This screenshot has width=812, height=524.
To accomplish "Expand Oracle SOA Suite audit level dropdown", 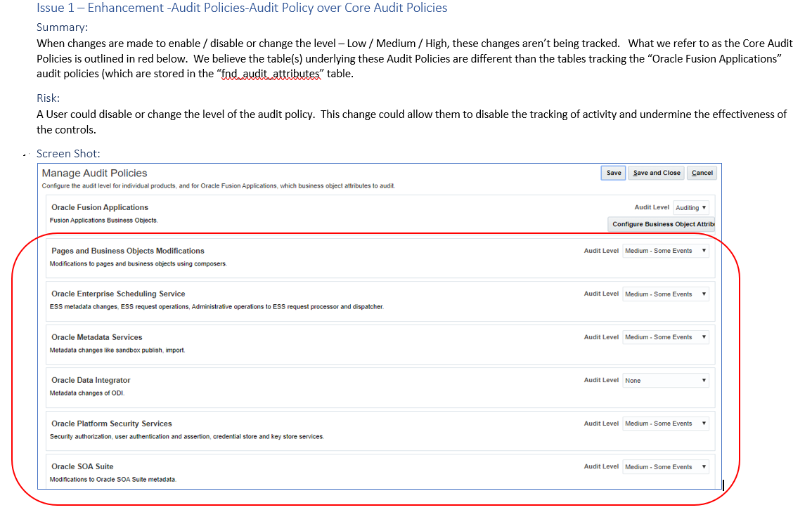I will pos(666,466).
